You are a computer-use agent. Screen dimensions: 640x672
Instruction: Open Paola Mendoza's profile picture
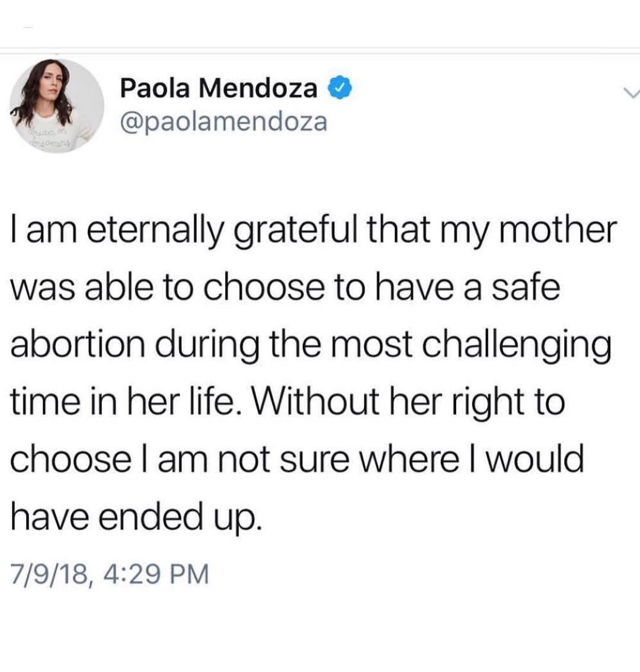(57, 106)
